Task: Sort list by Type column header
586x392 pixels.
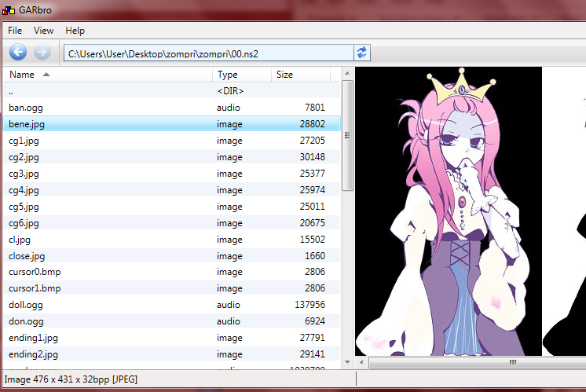Action: pos(242,75)
